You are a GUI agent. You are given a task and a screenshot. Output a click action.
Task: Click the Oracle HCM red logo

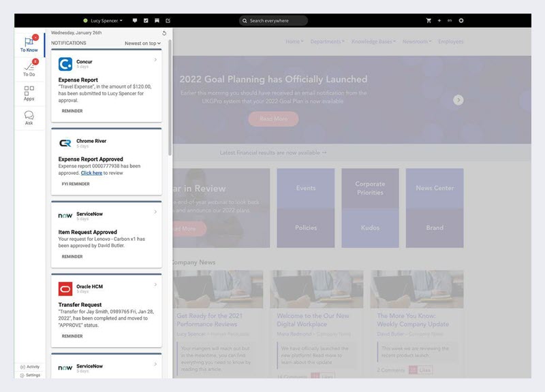pos(65,289)
